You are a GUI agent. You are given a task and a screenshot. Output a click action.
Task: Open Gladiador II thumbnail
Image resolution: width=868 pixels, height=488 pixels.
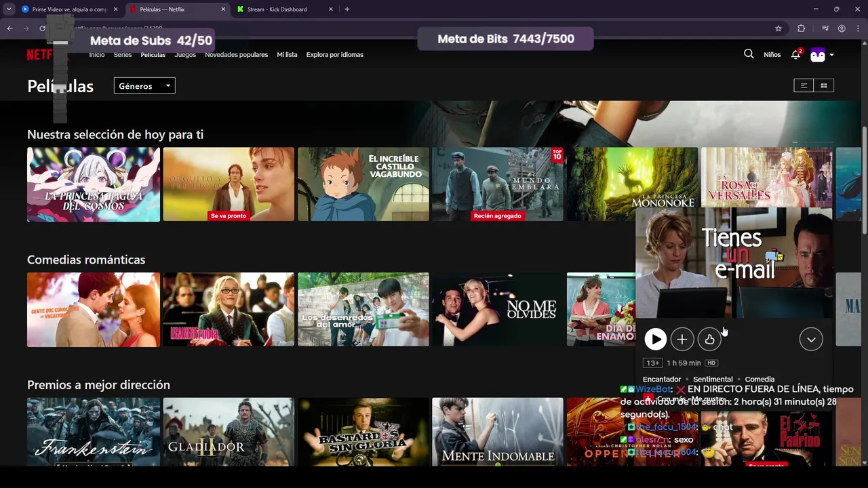click(229, 432)
